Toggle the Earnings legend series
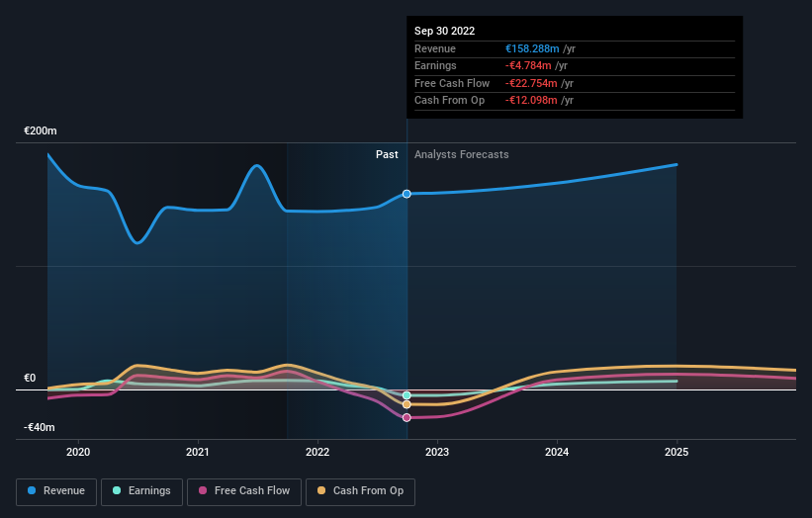 coord(141,491)
